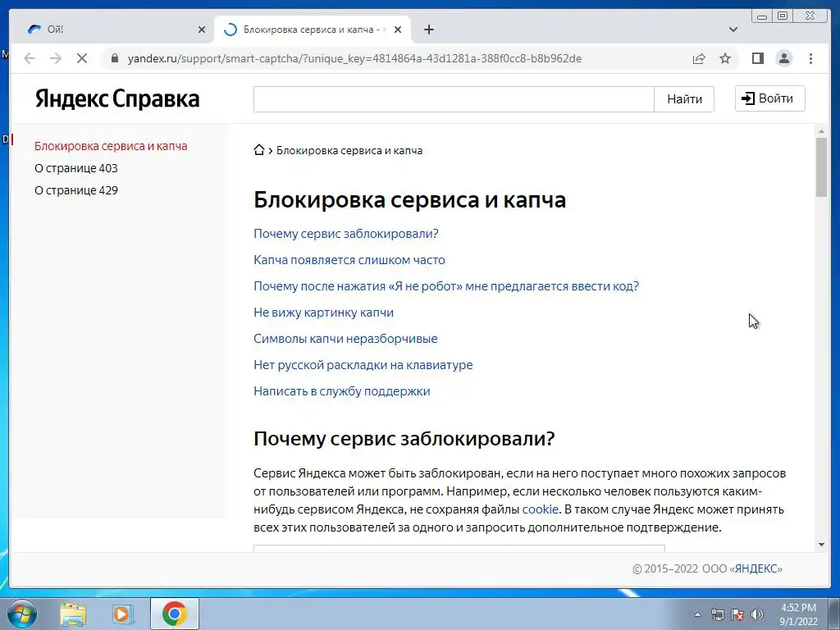Click the vertical scrollbar thumb

pyautogui.click(x=821, y=167)
